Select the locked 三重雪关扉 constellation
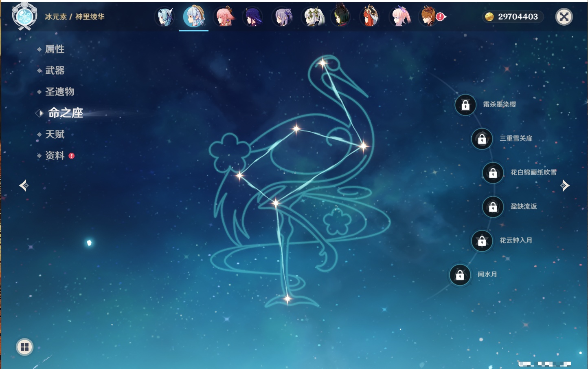588x369 pixels. [x=482, y=139]
